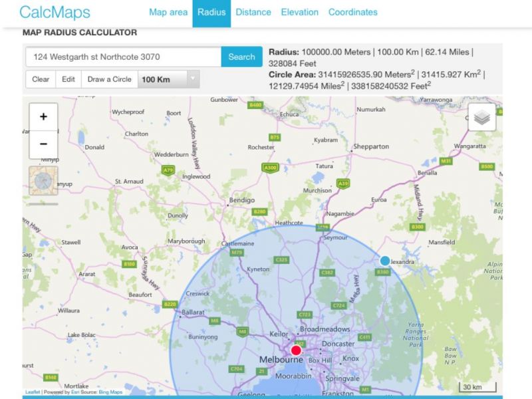Click the address search input field
The image size is (532, 399).
pos(123,57)
